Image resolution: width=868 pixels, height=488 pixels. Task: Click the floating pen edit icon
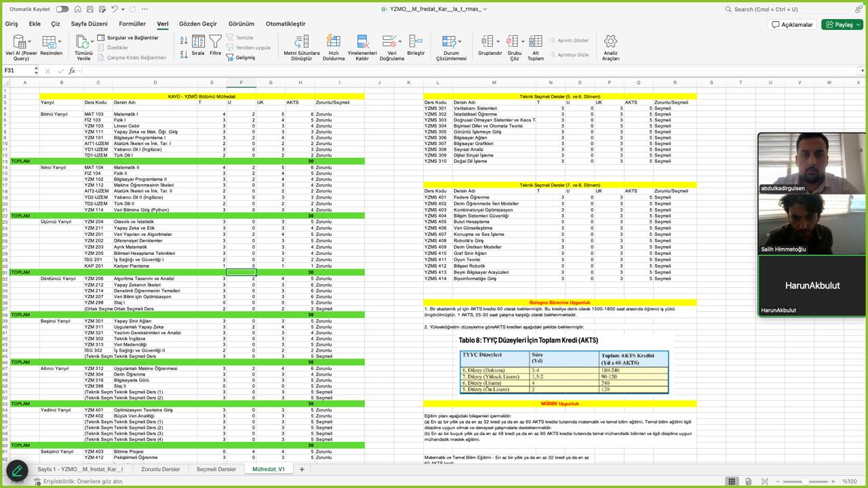pyautogui.click(x=17, y=470)
